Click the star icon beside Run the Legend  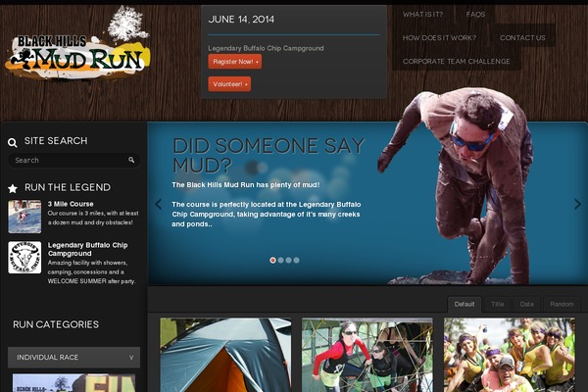coord(13,188)
